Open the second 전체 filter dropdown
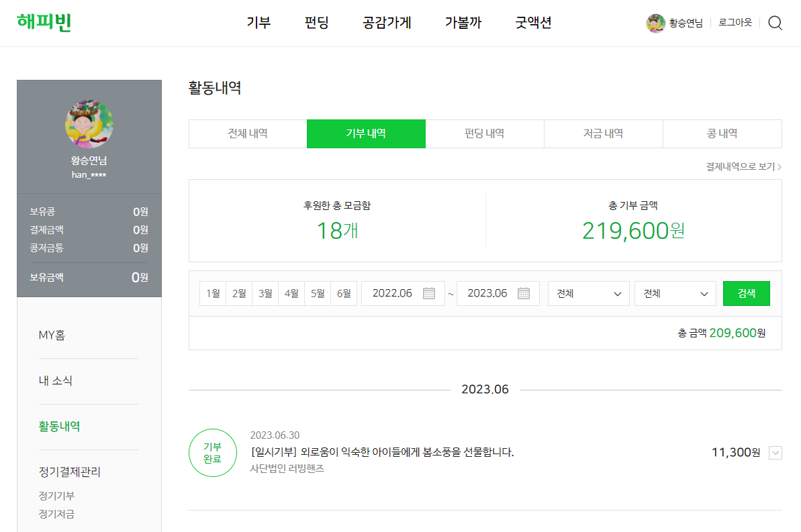Image resolution: width=801 pixels, height=532 pixels. (675, 293)
